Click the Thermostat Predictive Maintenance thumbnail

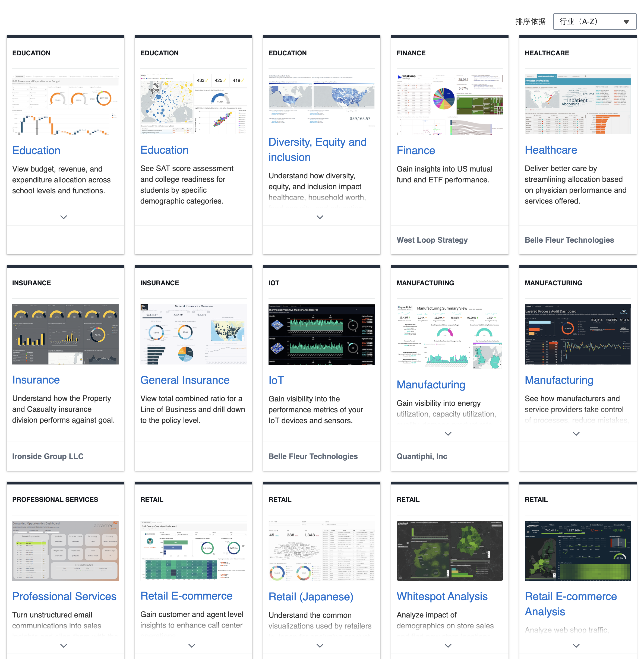click(x=322, y=334)
